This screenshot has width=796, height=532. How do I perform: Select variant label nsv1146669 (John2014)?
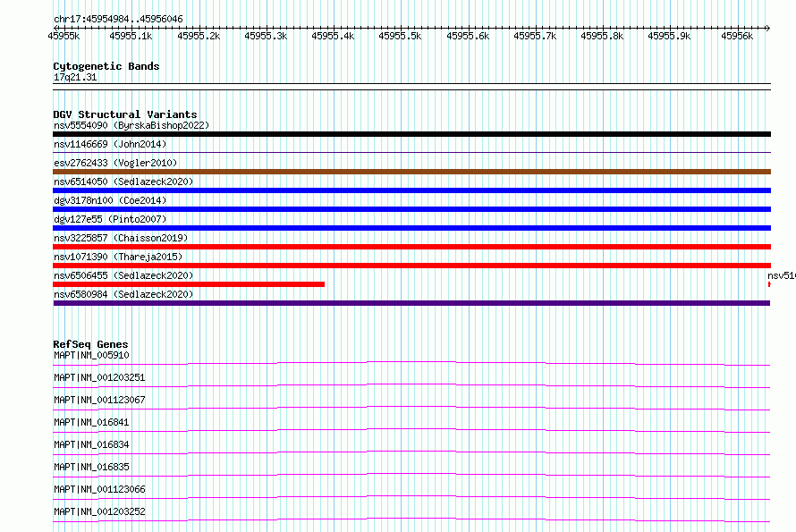110,144
